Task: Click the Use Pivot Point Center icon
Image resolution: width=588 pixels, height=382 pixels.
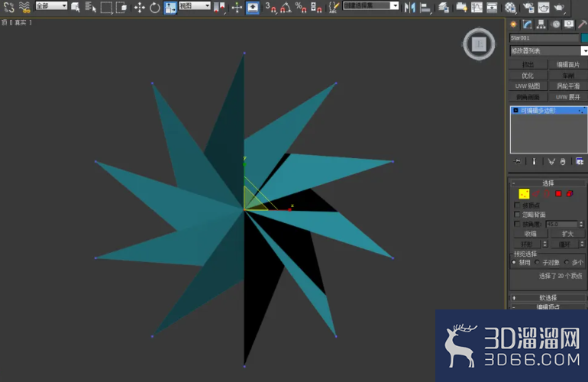Action: point(219,8)
